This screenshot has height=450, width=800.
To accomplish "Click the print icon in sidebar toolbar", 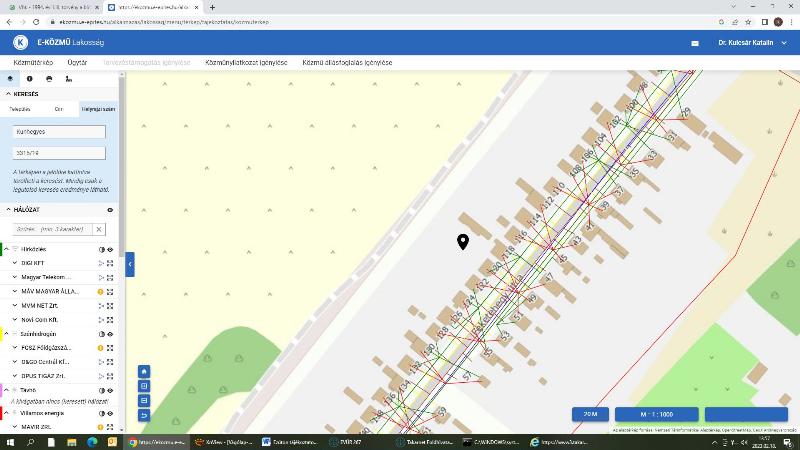I will (x=49, y=79).
